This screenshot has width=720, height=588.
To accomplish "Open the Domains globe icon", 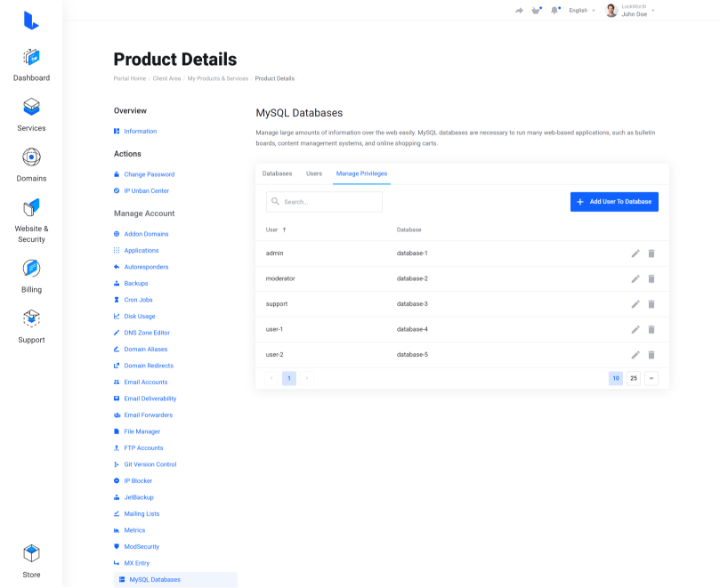I will click(x=31, y=157).
